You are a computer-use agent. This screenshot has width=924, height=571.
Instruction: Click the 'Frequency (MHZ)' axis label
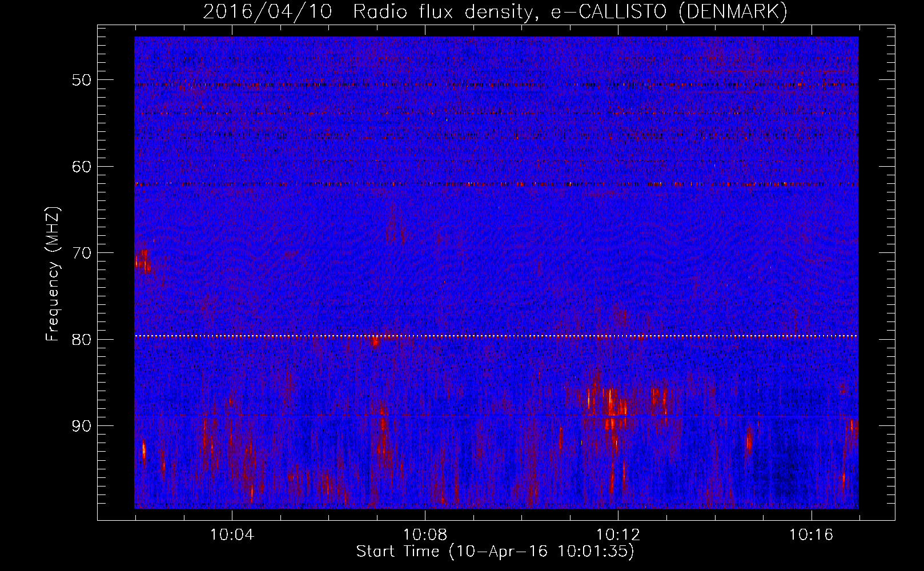click(x=53, y=274)
